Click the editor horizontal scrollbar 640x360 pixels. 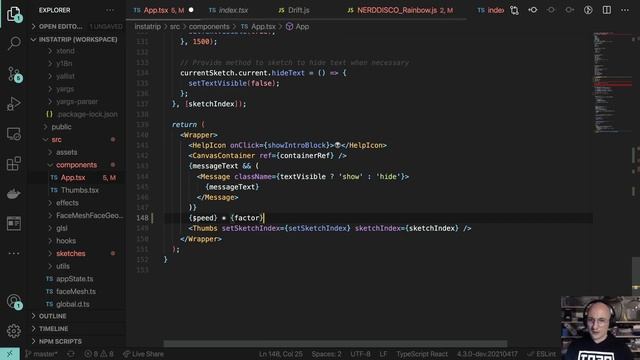(x=336, y=344)
